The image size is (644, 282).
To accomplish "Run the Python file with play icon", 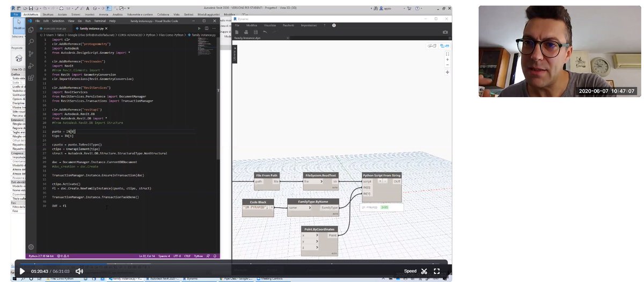I will tap(199, 28).
